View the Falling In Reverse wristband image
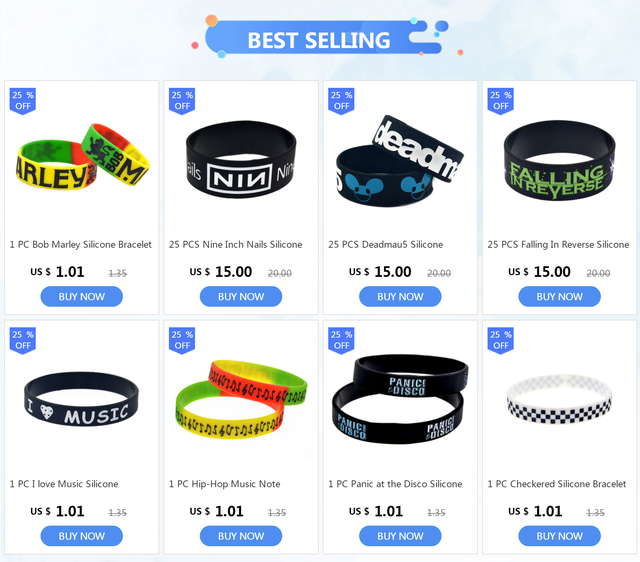 tap(559, 160)
